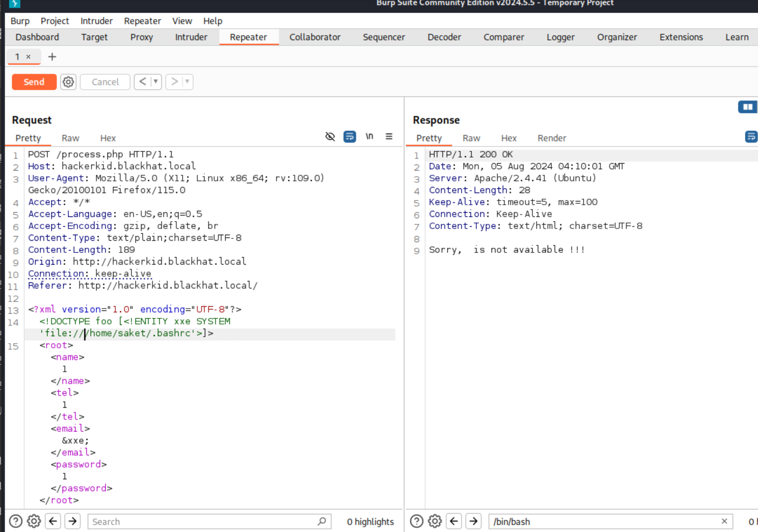Select the response Pretty view tab
758x532 pixels.
coord(429,138)
